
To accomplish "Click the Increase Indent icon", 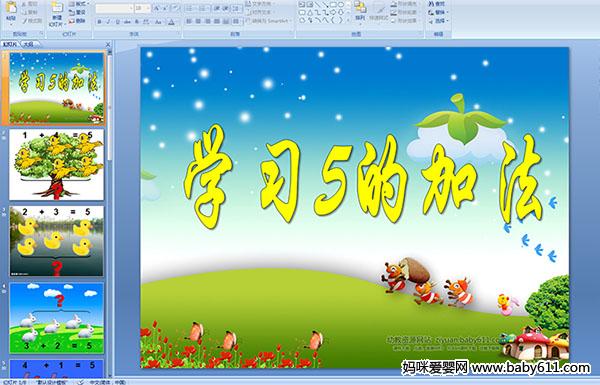I will tap(226, 8).
